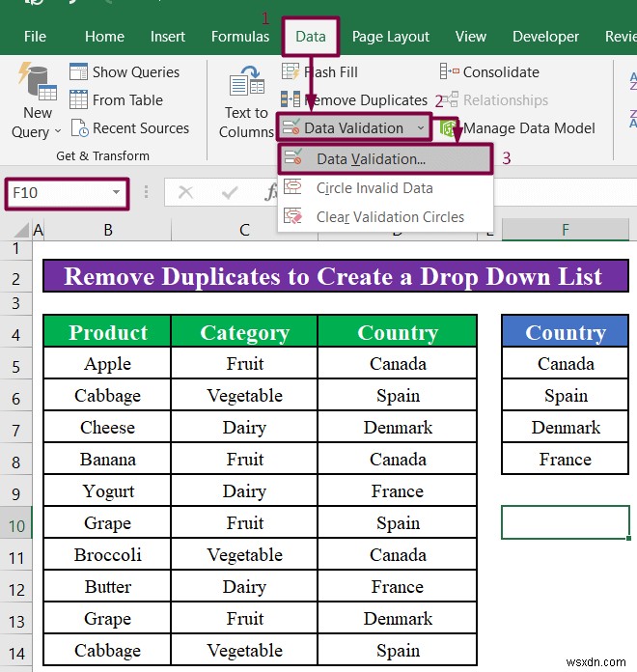
Task: Click the Show Queries icon
Action: click(x=78, y=71)
